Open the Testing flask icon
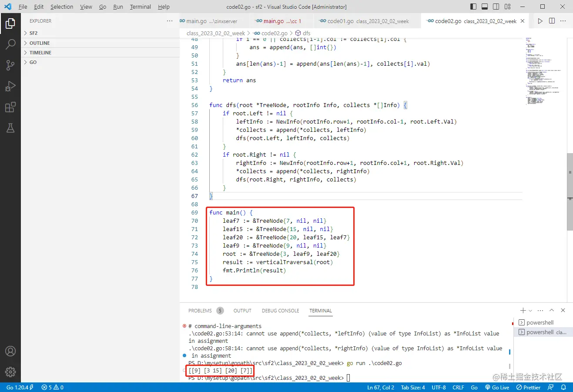The height and width of the screenshot is (392, 573). coord(10,128)
